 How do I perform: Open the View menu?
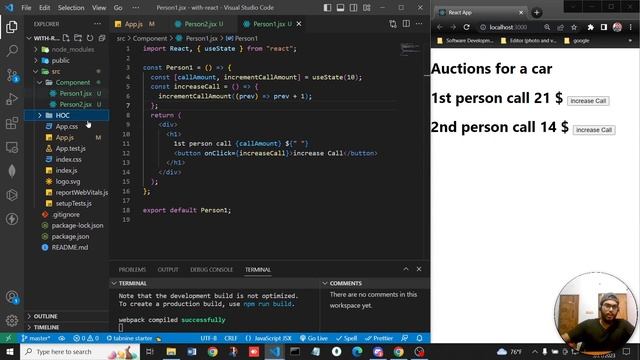[x=99, y=7]
